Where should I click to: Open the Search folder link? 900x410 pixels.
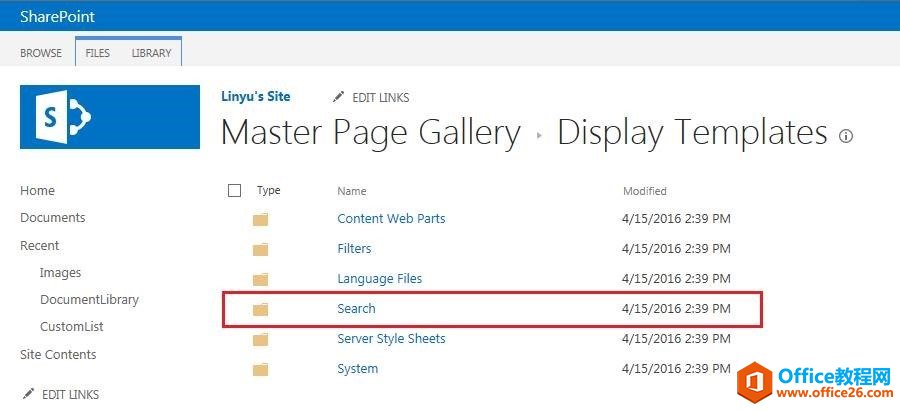[356, 309]
